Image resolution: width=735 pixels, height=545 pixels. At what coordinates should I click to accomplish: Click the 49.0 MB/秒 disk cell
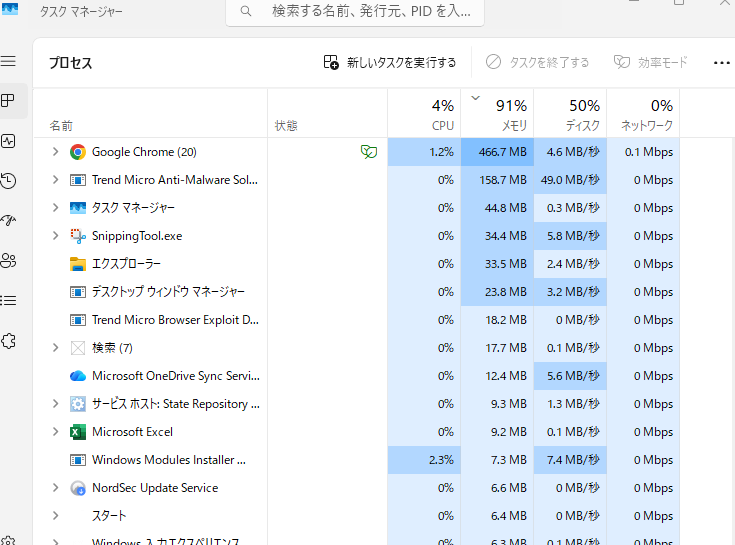coord(570,180)
